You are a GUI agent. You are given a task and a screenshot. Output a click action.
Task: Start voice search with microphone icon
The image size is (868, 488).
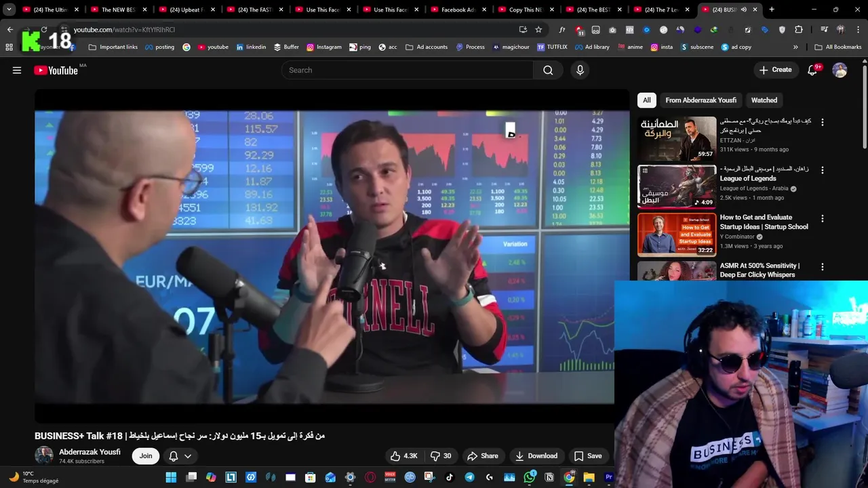[580, 70]
